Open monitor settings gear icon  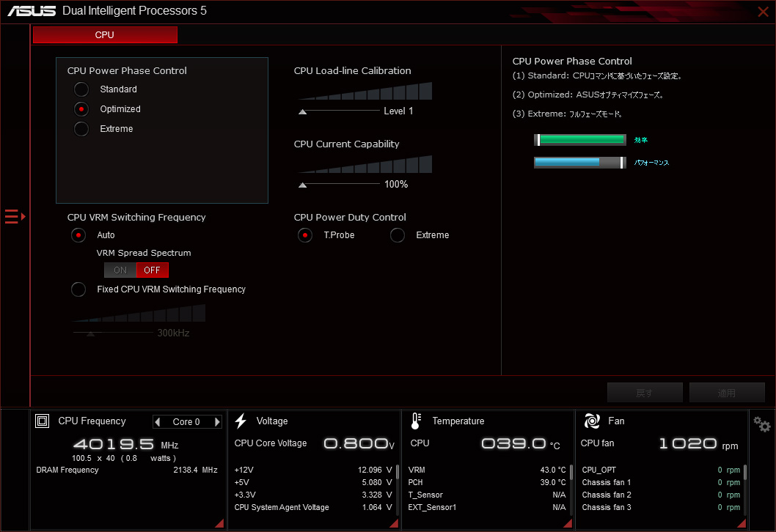[x=761, y=424]
